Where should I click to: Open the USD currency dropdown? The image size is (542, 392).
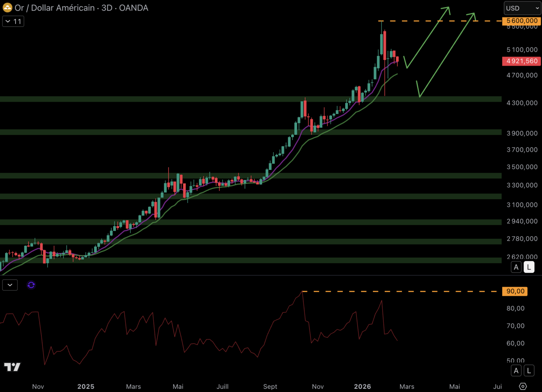coord(522,8)
